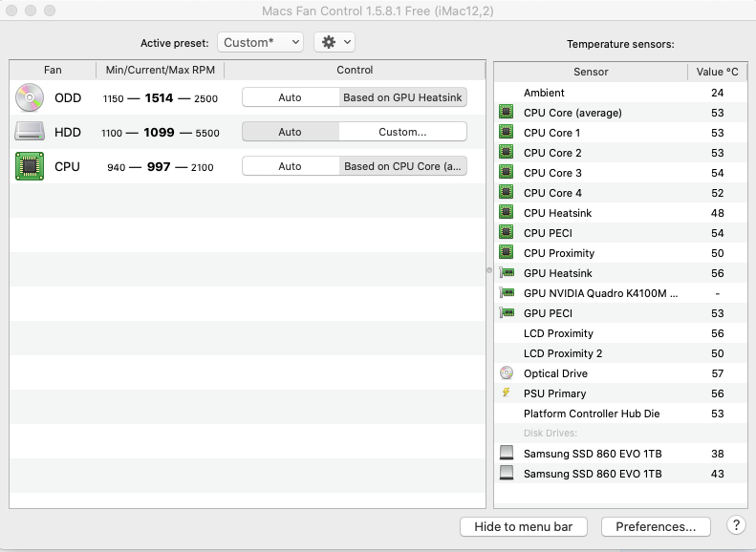The width and height of the screenshot is (756, 552).
Task: Click the panel splitter handle dot
Action: (489, 270)
